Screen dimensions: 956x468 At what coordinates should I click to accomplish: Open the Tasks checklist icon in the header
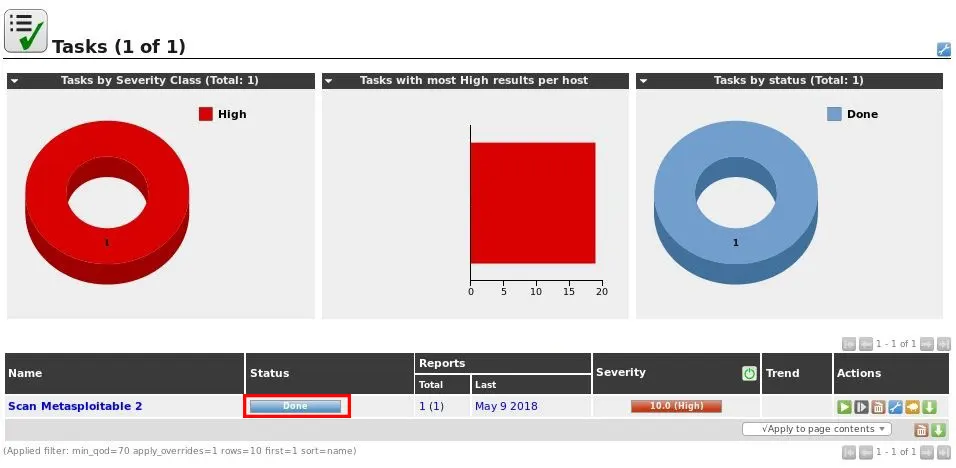[25, 31]
